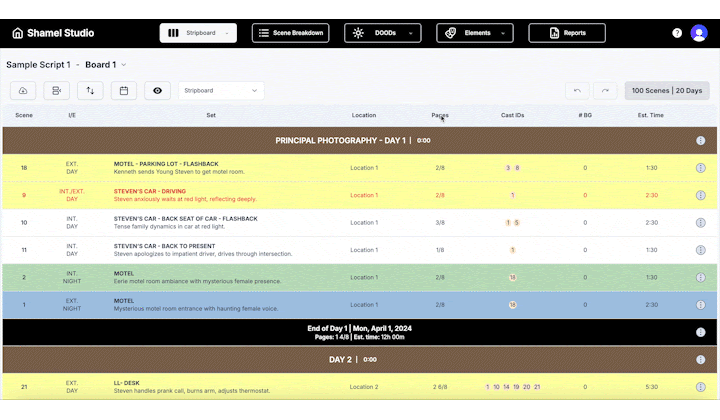
Task: Click INT. NIGHT cell of scene 2
Action: tap(72, 277)
